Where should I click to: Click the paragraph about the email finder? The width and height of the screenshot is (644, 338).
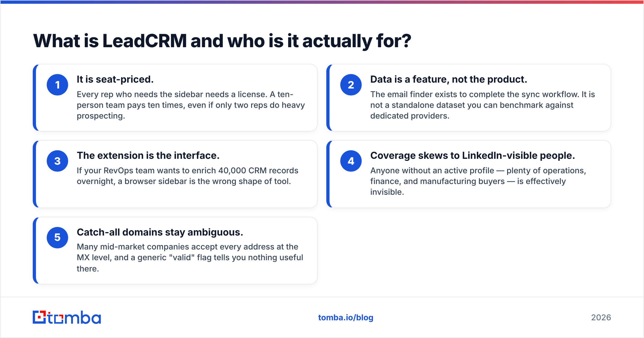482,105
